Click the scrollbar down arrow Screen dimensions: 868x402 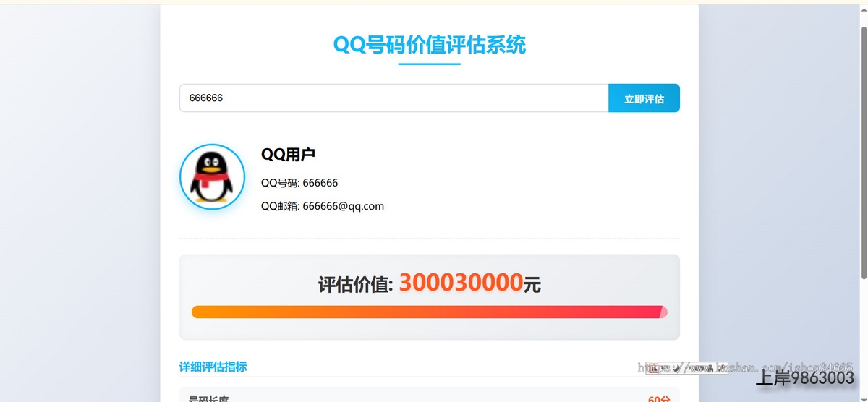tap(863, 397)
